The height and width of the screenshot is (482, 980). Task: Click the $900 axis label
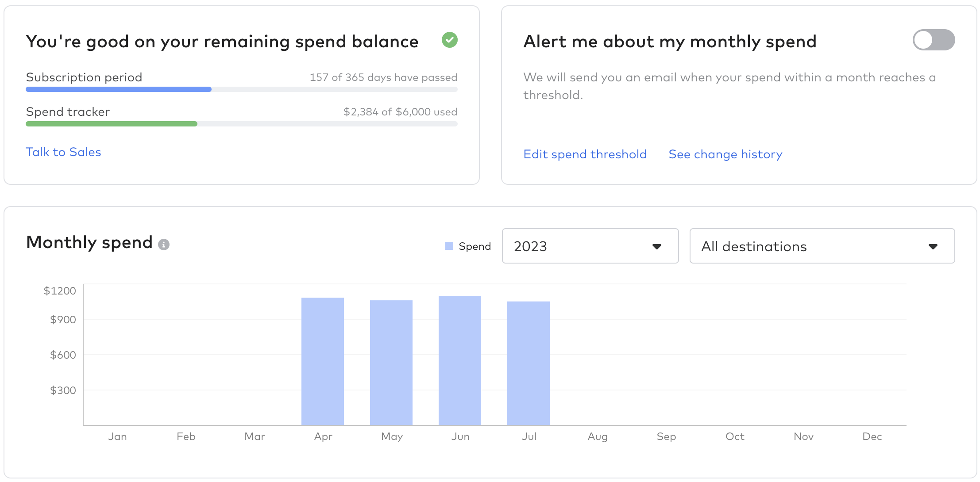pos(63,319)
